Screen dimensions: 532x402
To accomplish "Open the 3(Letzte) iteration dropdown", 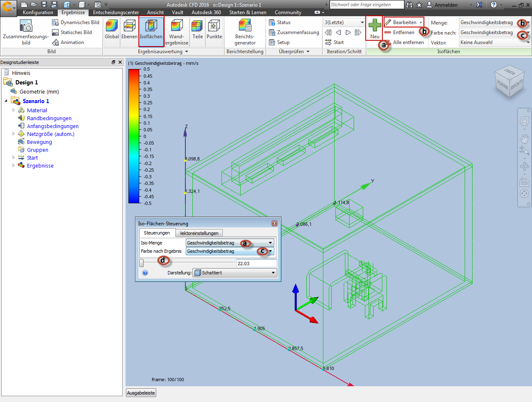I will (344, 22).
